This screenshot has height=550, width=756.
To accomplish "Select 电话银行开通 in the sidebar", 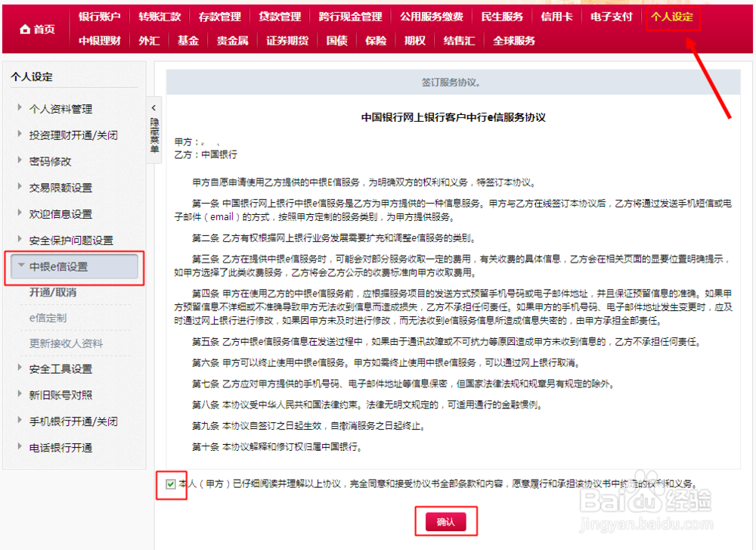I will (x=60, y=448).
